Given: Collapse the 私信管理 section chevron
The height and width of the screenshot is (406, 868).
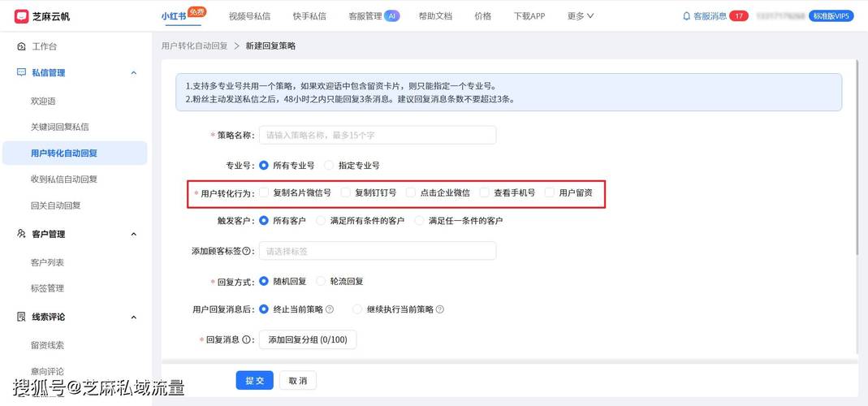Looking at the screenshot, I should pos(133,72).
